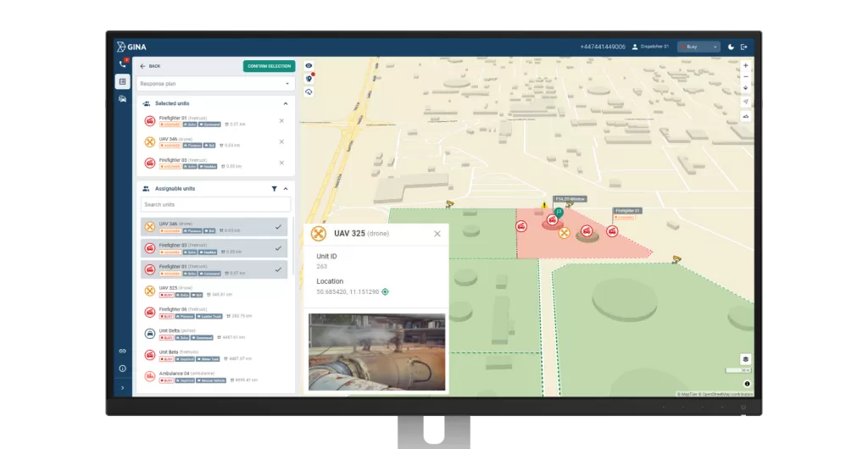Viewport: 868px width, 449px height.
Task: Click ambulance icon in Ambulance 04 row
Action: (x=149, y=376)
